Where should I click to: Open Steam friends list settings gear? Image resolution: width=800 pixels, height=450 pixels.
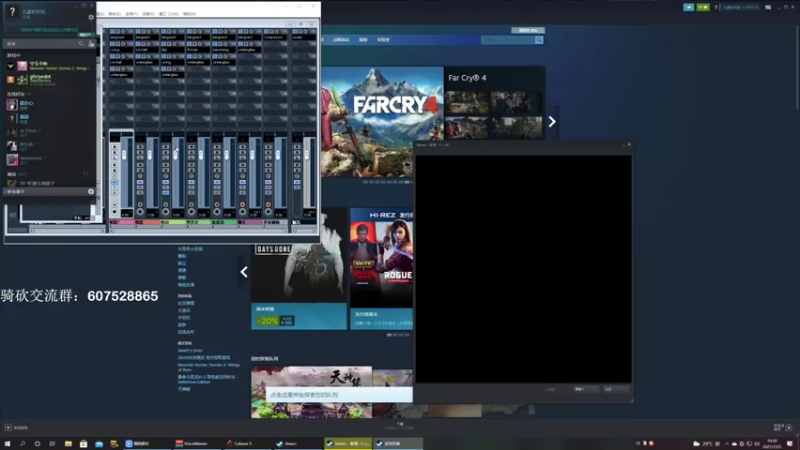pos(91,17)
